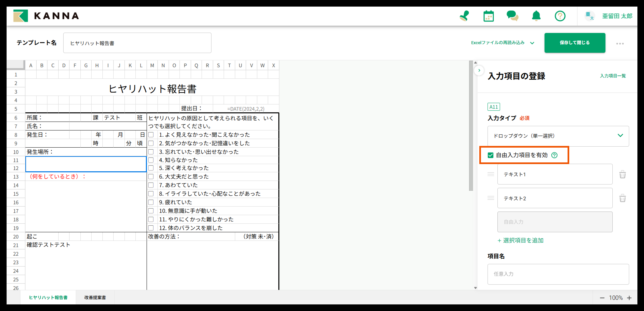Open the 入力タイプ dropdown

click(558, 136)
